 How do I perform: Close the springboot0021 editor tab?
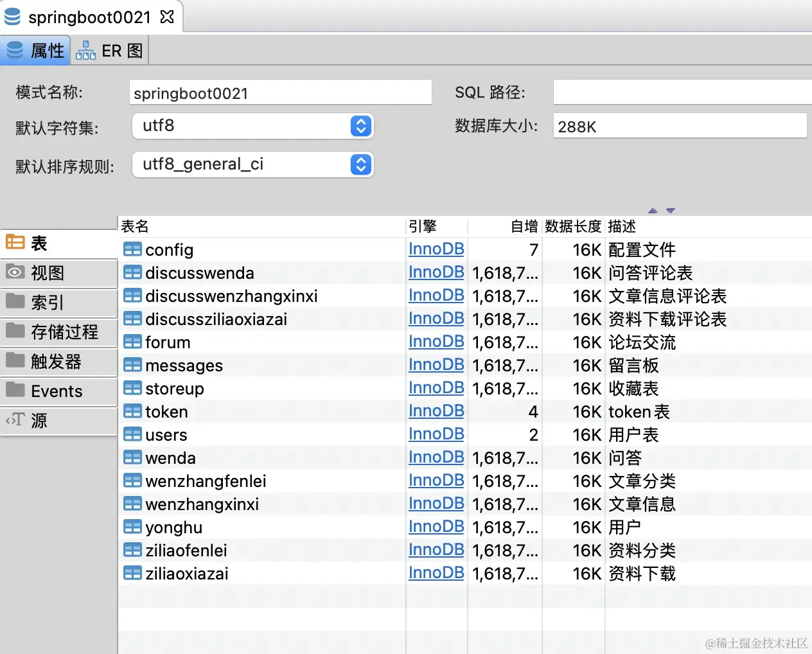pos(167,17)
